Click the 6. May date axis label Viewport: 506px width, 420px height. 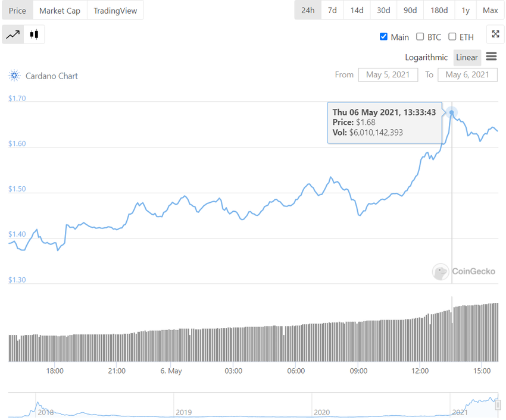[171, 371]
